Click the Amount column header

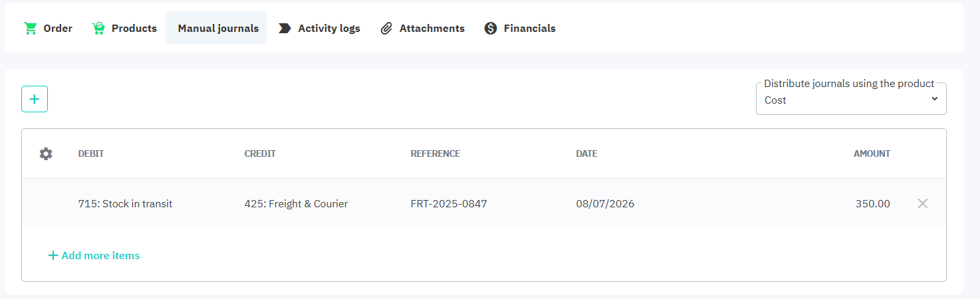[x=872, y=153]
